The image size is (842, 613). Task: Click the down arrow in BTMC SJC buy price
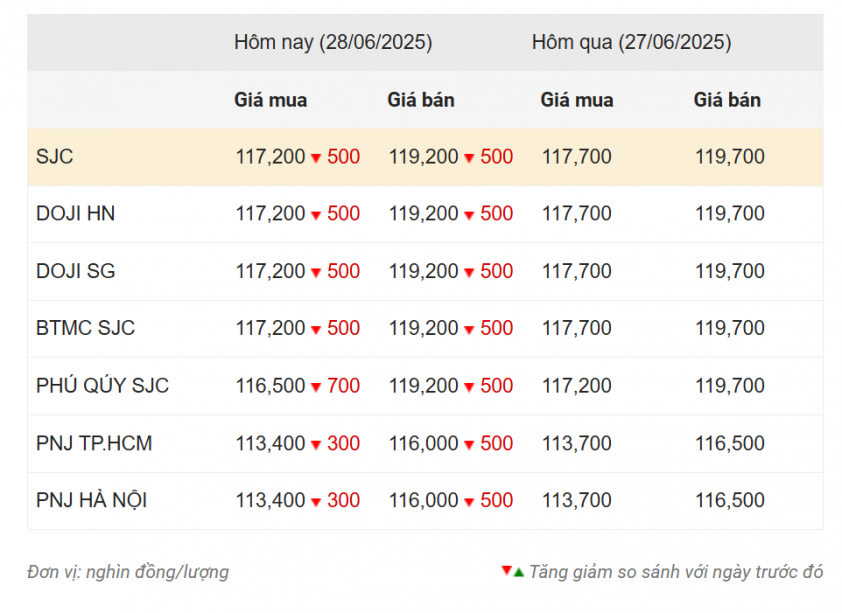point(316,330)
